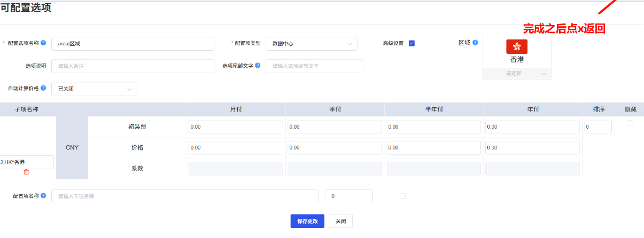This screenshot has width=644, height=238.
Task: Click the new sub-item name input 请输入子项名称
Action: (184, 196)
